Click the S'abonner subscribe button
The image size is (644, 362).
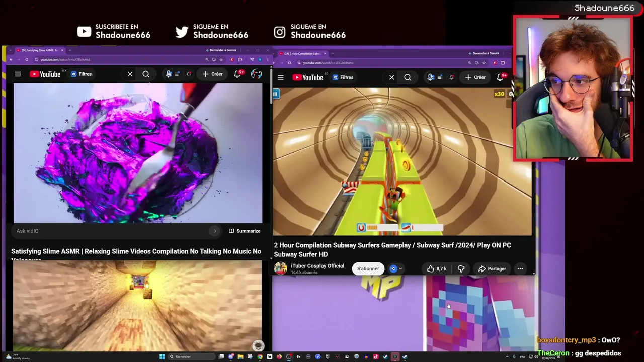pyautogui.click(x=368, y=268)
